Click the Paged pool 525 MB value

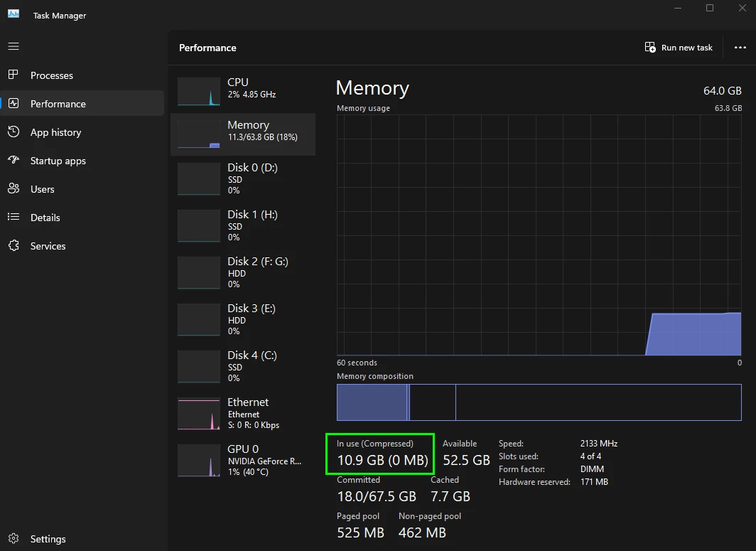[x=360, y=533]
